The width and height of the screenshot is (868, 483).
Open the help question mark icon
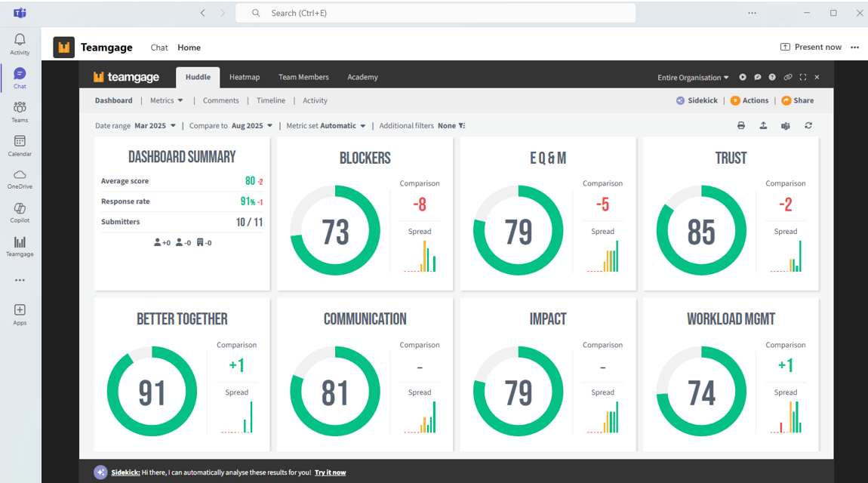(x=772, y=77)
